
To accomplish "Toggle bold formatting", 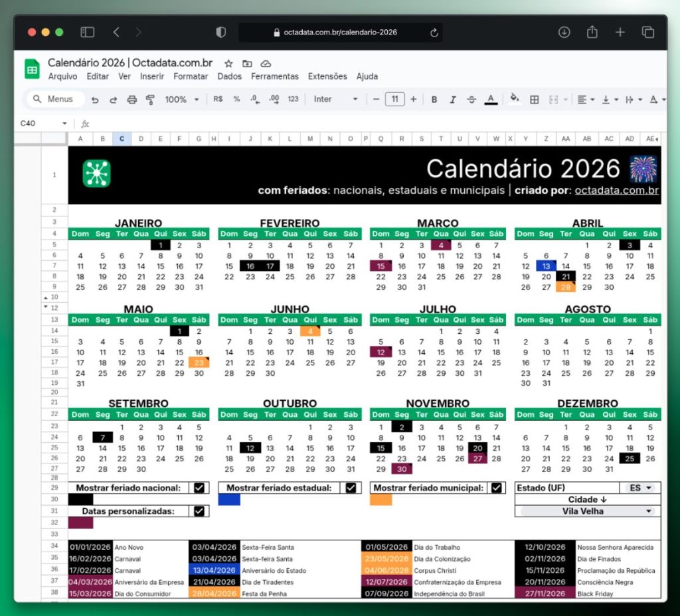I will (x=434, y=99).
